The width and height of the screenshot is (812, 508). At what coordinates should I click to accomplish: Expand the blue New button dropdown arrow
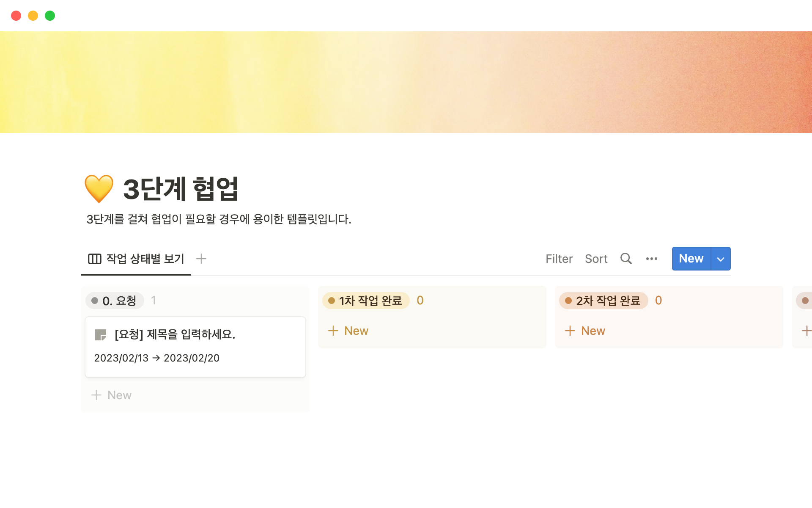pyautogui.click(x=721, y=259)
